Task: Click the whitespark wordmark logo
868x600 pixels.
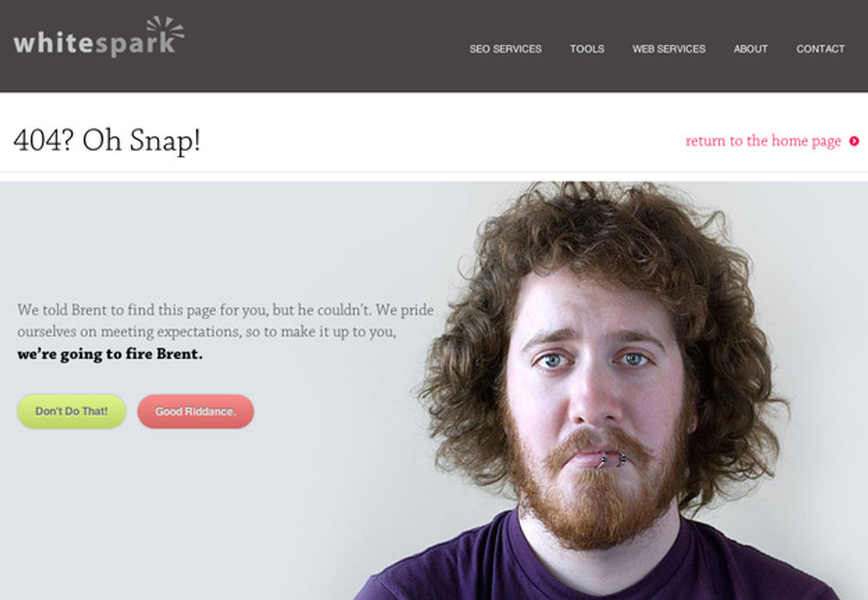Action: (99, 37)
